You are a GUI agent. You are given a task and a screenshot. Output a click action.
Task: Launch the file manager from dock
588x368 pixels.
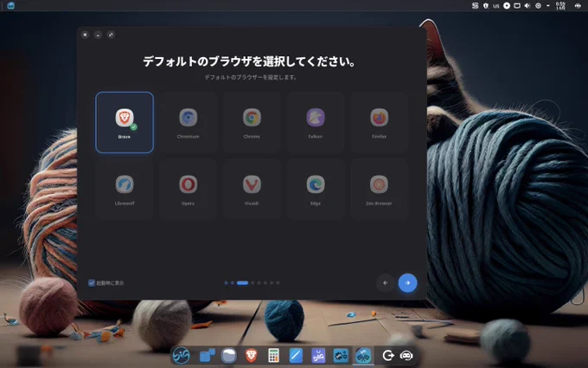229,355
